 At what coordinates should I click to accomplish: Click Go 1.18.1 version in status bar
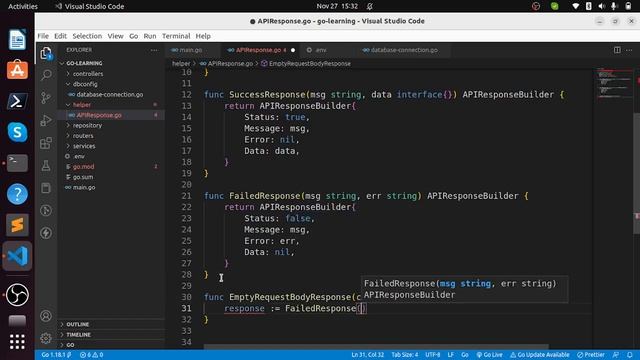56,355
